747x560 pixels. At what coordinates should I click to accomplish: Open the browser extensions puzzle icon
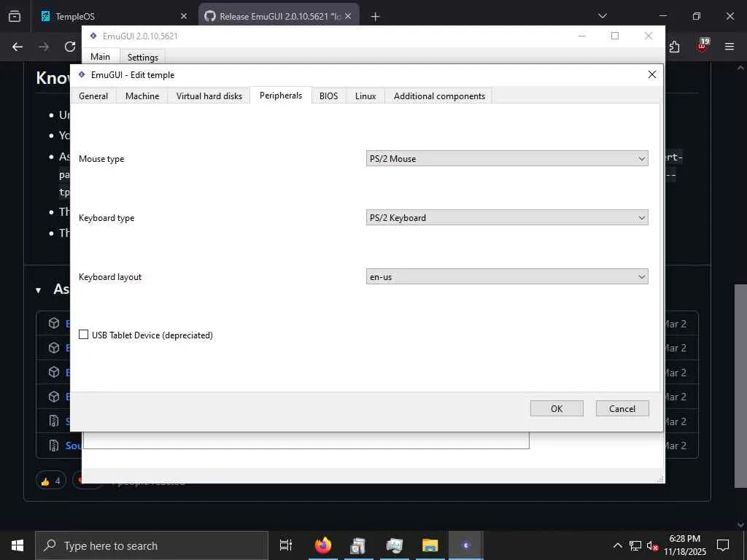(675, 47)
